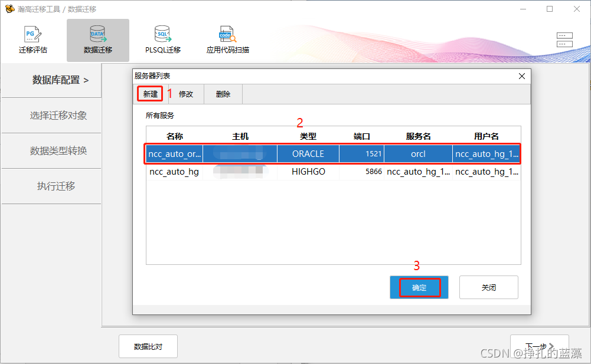Sort by the 用户名 column header
The width and height of the screenshot is (591, 364).
(x=486, y=136)
